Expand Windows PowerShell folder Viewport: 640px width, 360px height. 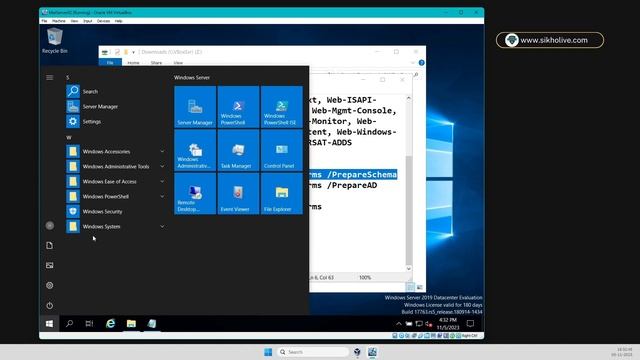click(116, 196)
